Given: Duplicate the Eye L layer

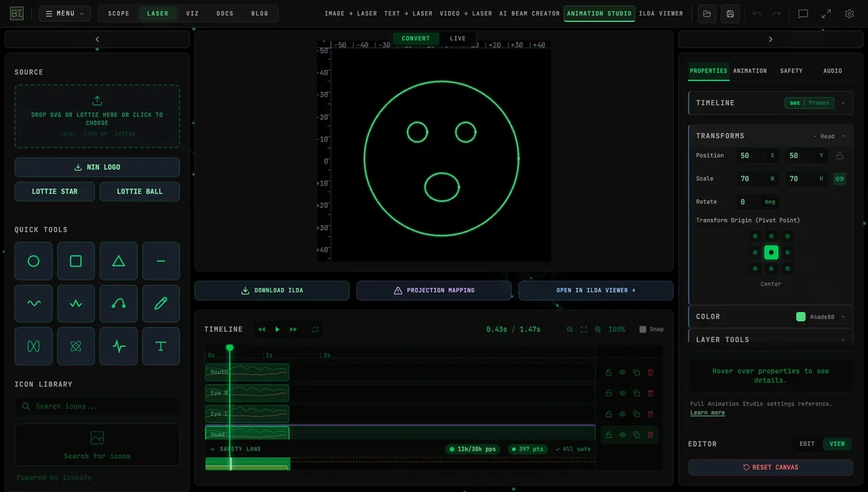Looking at the screenshot, I should (636, 414).
